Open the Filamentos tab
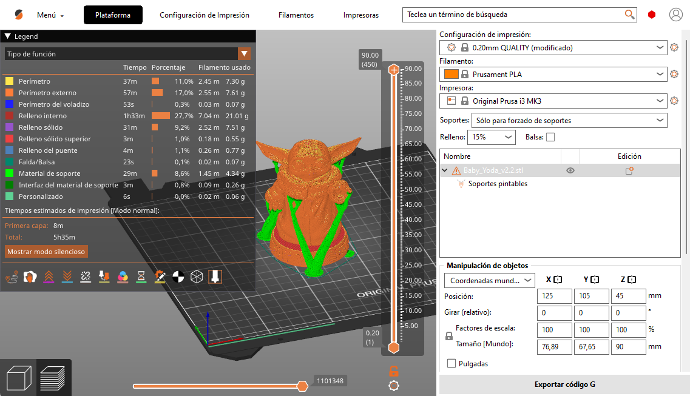Viewport: 690px width, 396px height. 296,15
